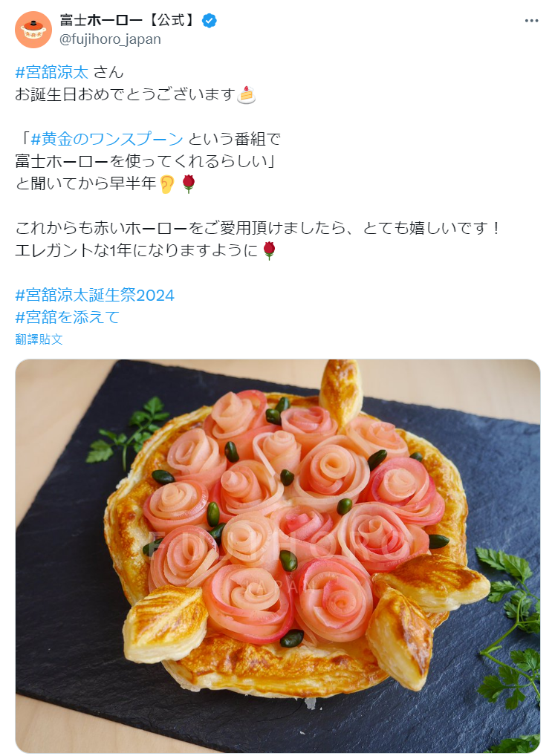Viewport: 555px width, 756px height.
Task: Click the cake emoji after おめでとうございます
Action: tap(247, 94)
